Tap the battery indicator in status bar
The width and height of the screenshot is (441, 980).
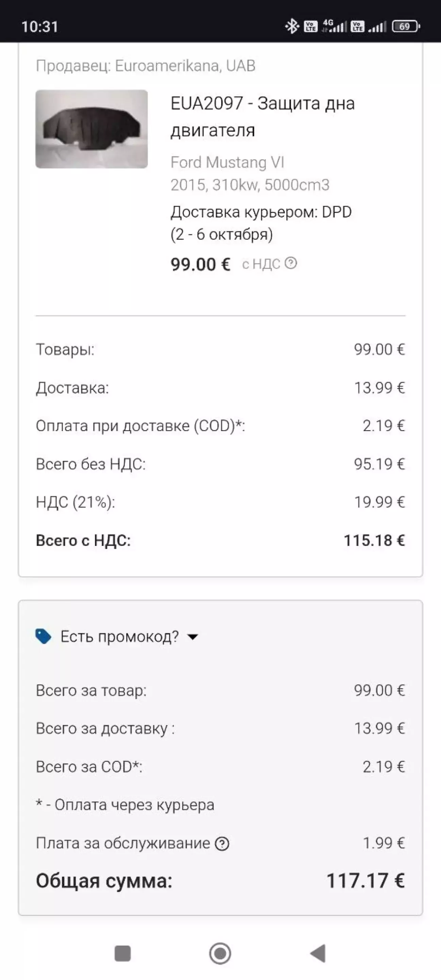coord(406,26)
